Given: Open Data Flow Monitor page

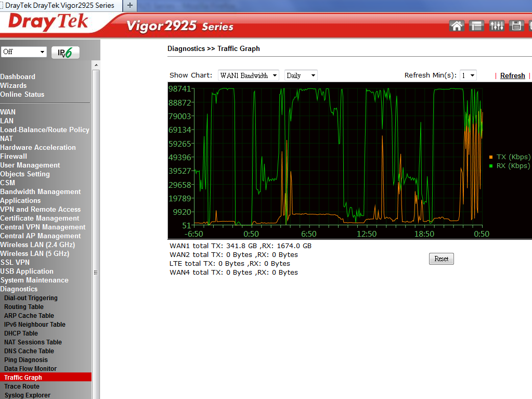Looking at the screenshot, I should (31, 368).
